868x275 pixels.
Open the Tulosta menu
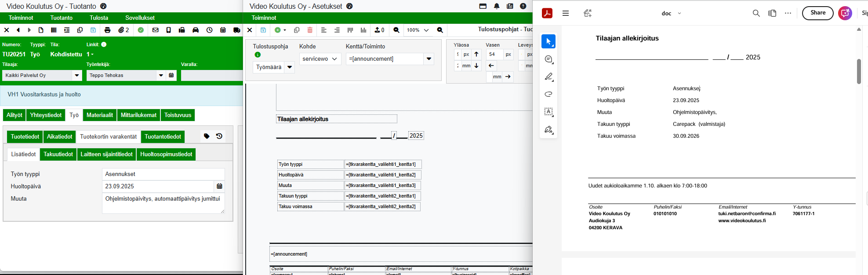point(99,18)
